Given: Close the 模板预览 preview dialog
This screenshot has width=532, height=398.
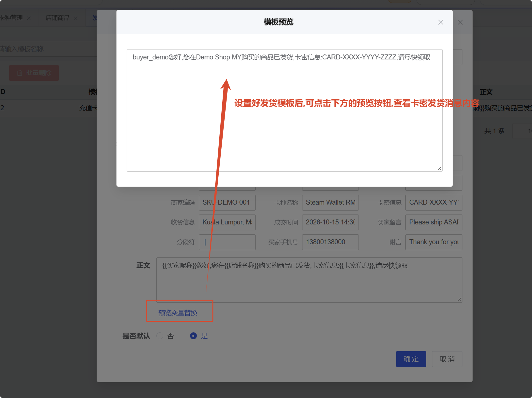Looking at the screenshot, I should pos(440,22).
